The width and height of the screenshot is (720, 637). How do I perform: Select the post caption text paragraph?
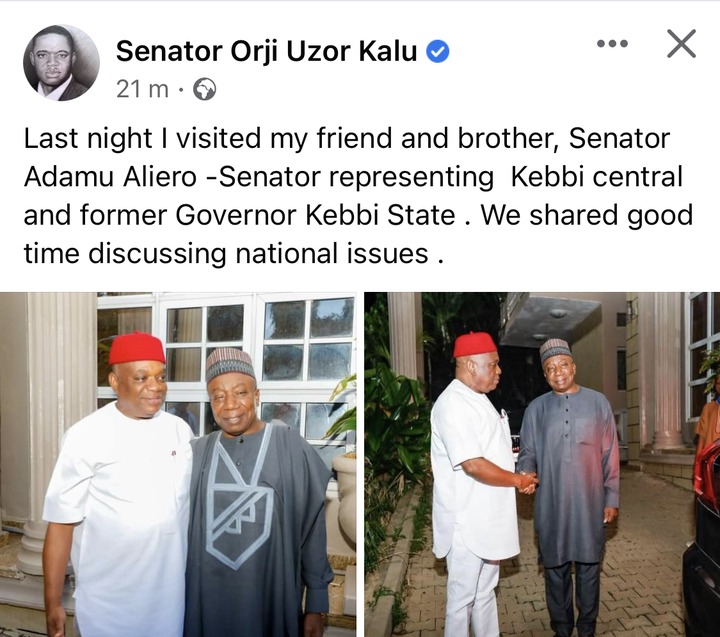[358, 196]
